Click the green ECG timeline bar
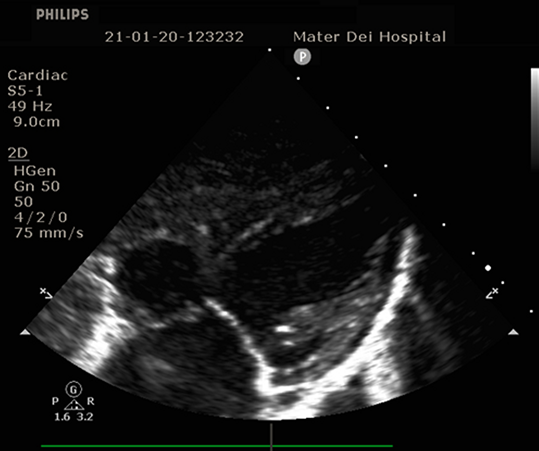Viewport: 539px width, 451px height. click(217, 446)
